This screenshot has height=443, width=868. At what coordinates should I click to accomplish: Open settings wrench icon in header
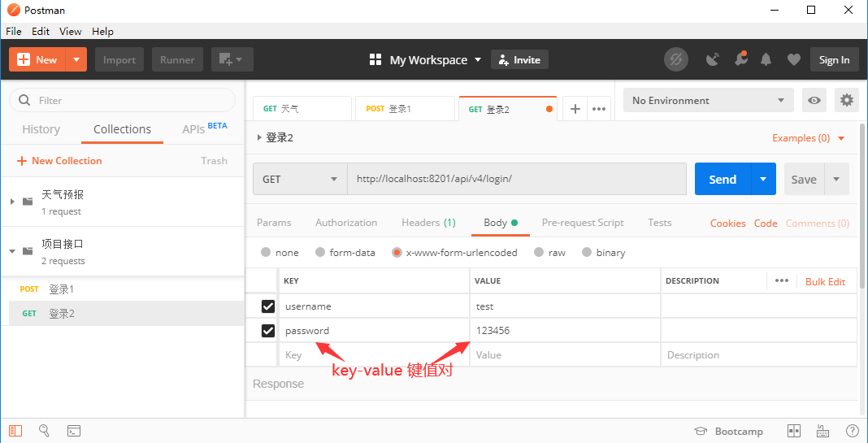(x=740, y=59)
